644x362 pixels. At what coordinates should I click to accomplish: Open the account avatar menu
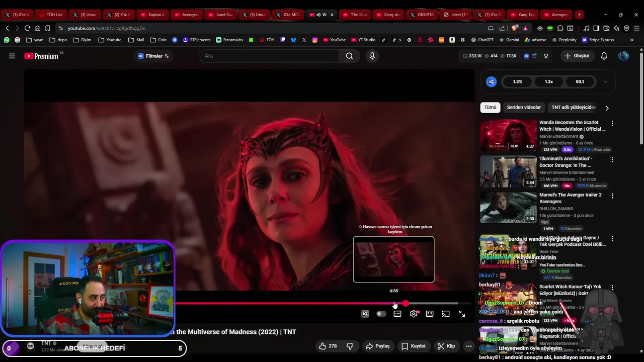(623, 56)
